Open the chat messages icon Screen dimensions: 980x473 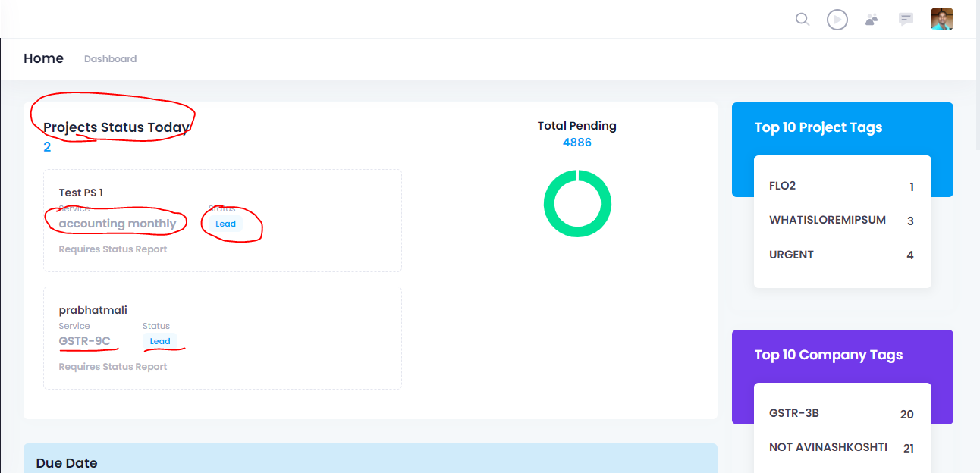tap(906, 19)
